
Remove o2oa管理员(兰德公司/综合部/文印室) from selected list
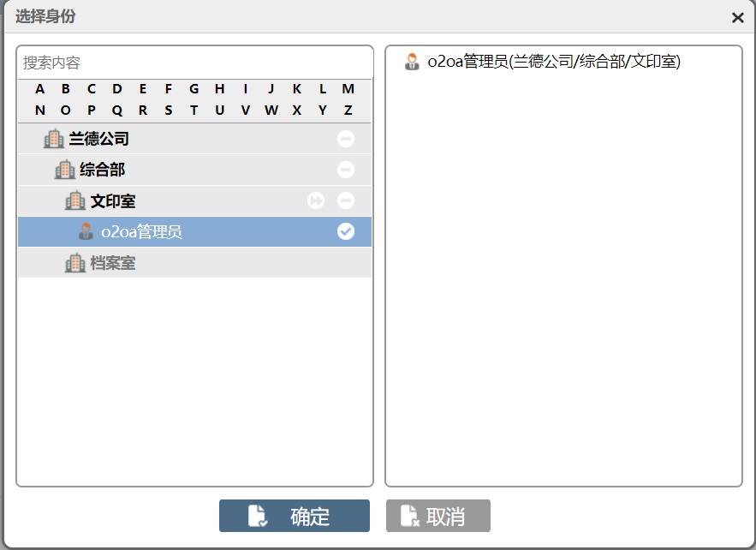coord(554,62)
